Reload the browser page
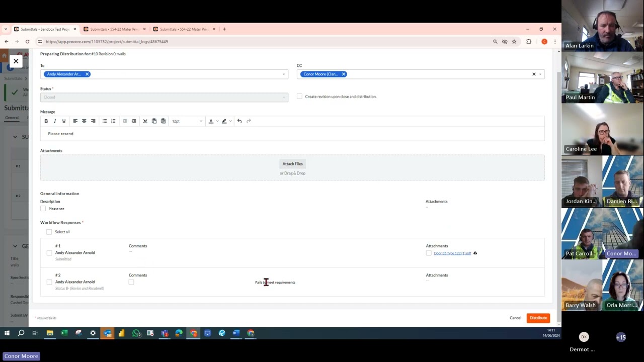 pos(27,42)
